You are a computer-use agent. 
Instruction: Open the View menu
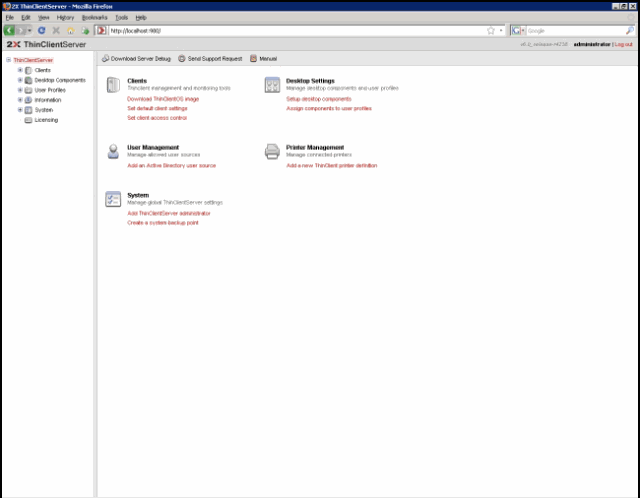click(43, 18)
